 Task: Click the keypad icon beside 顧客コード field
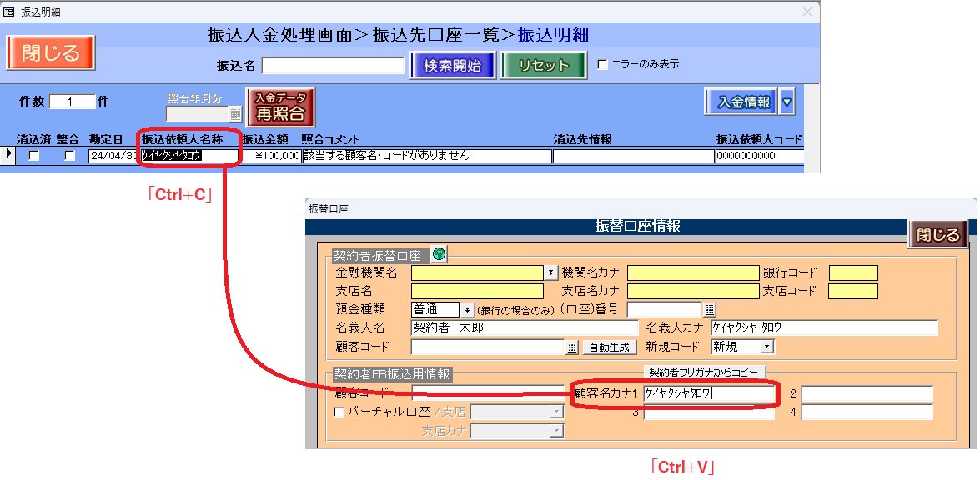tap(572, 347)
